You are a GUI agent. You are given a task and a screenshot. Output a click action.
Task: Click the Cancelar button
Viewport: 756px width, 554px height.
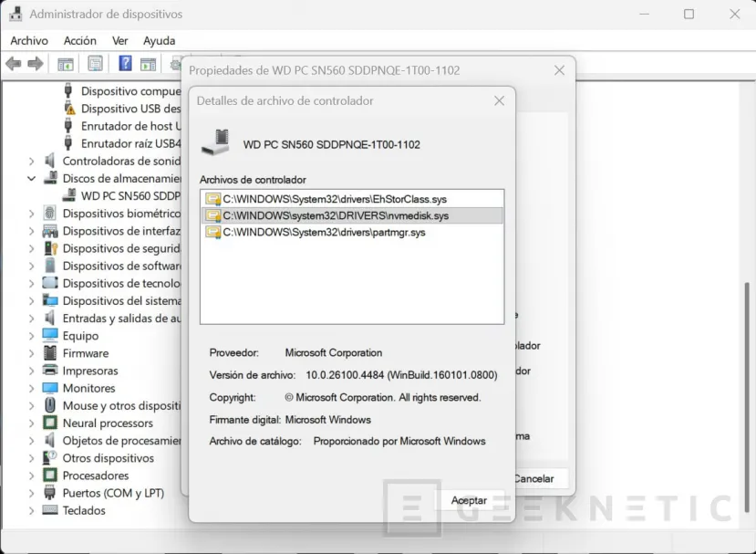(x=533, y=478)
